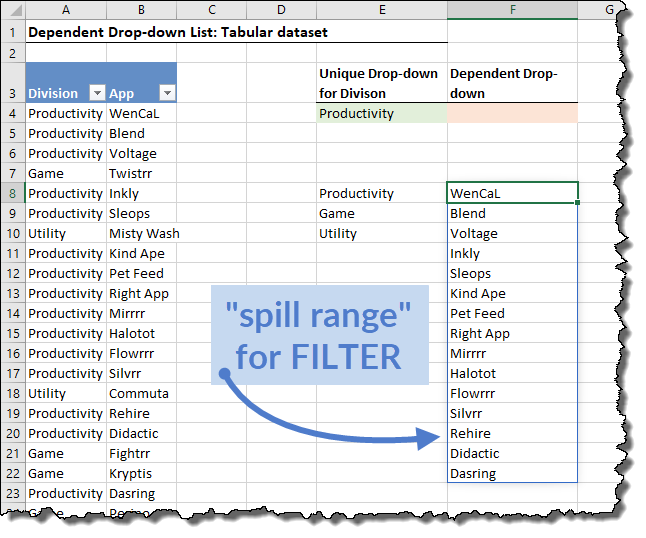Select the orange dependent drop-down cell F4
The image size is (646, 538).
tap(512, 113)
